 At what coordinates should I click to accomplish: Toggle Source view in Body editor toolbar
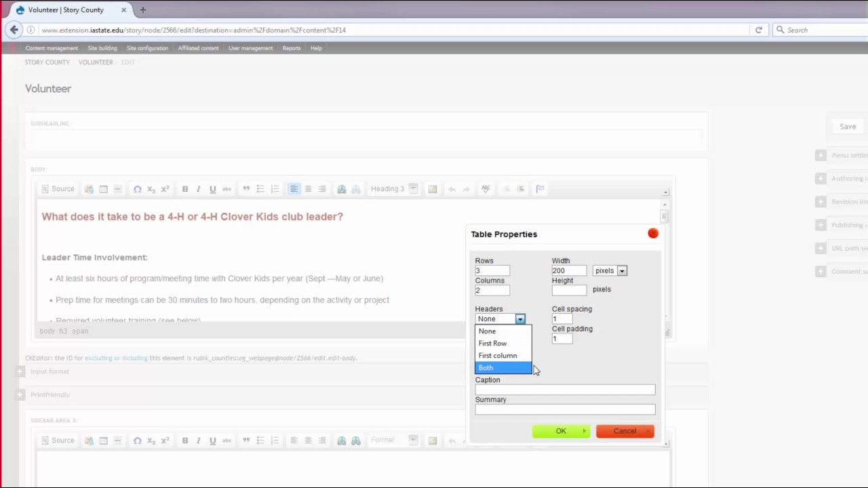[x=58, y=189]
